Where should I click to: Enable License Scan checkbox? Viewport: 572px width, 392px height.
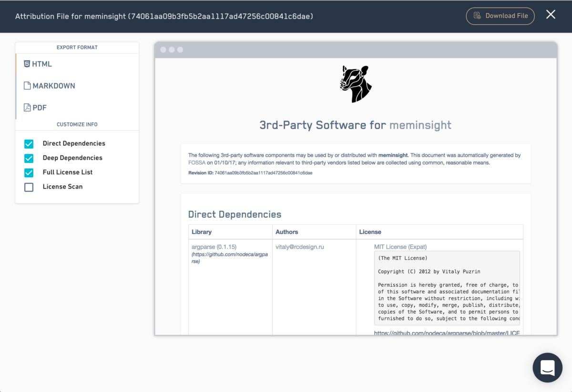[x=29, y=187]
